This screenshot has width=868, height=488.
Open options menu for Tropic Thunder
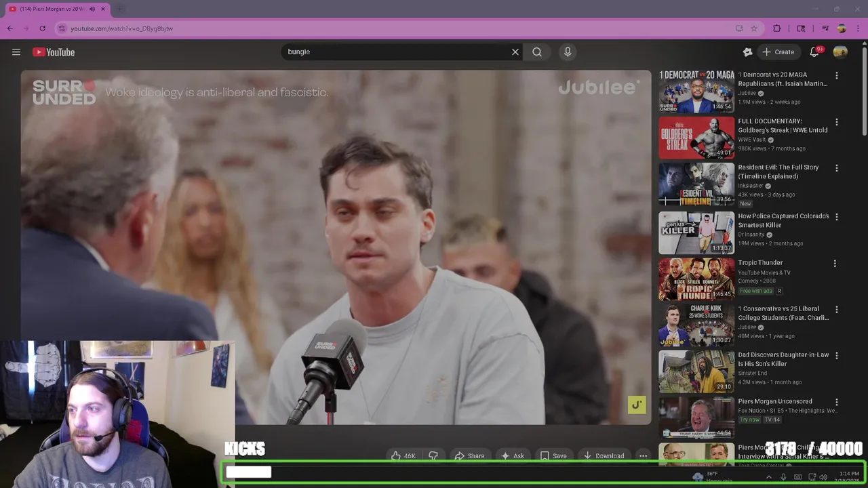click(835, 264)
